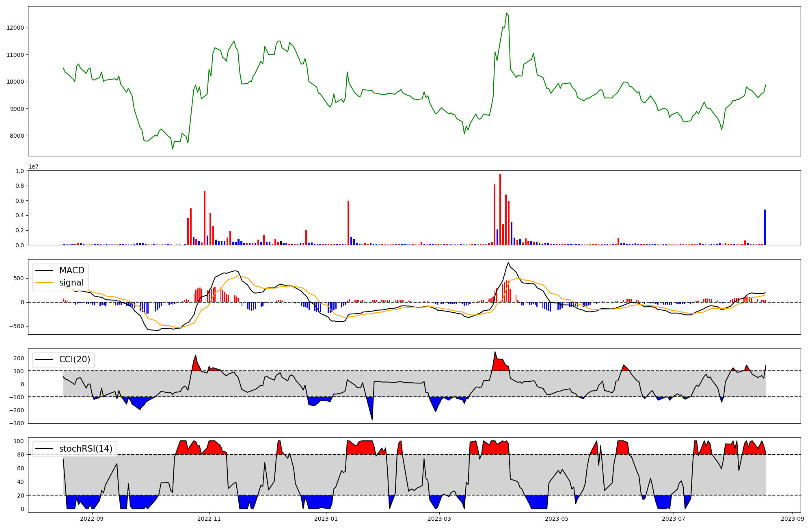Click the tall blue volume bar at far right
This screenshot has height=528, width=812.
(765, 227)
